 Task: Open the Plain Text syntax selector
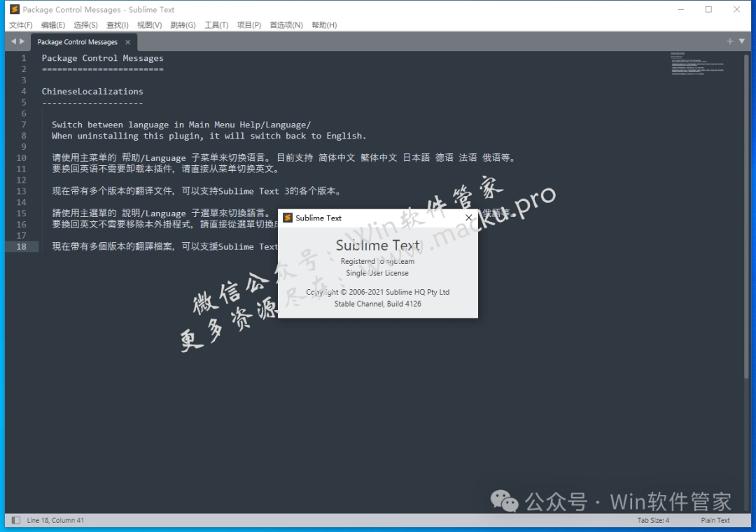click(x=715, y=520)
